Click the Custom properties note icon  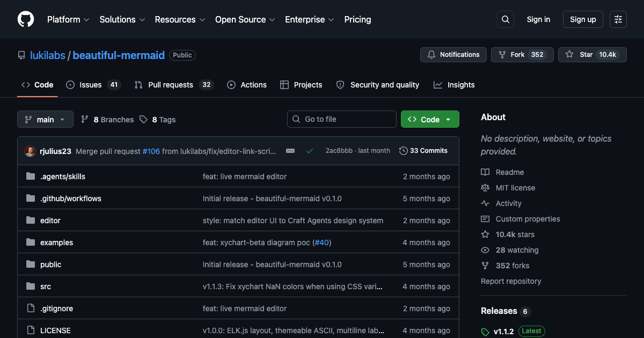(x=485, y=219)
